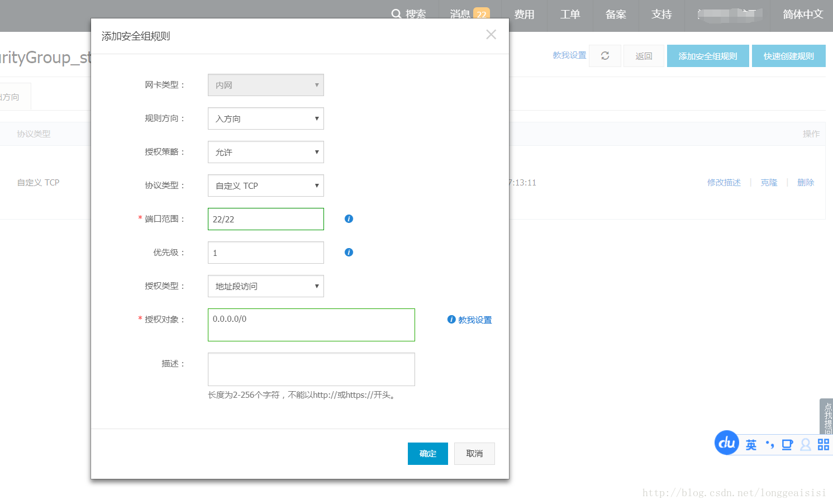Click the 克隆 link in rule row
The height and width of the screenshot is (504, 833).
(769, 183)
